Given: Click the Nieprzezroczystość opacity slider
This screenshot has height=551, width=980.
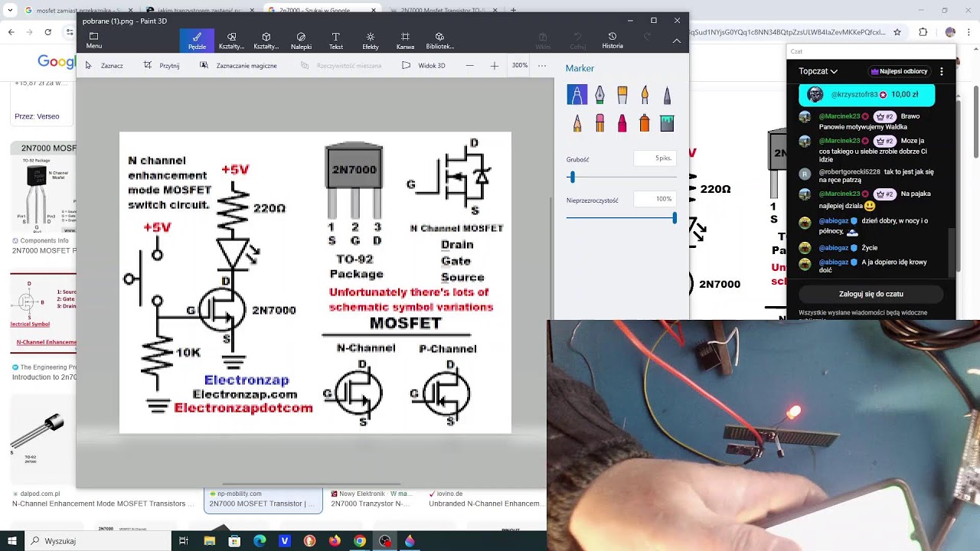Looking at the screenshot, I should (622, 218).
